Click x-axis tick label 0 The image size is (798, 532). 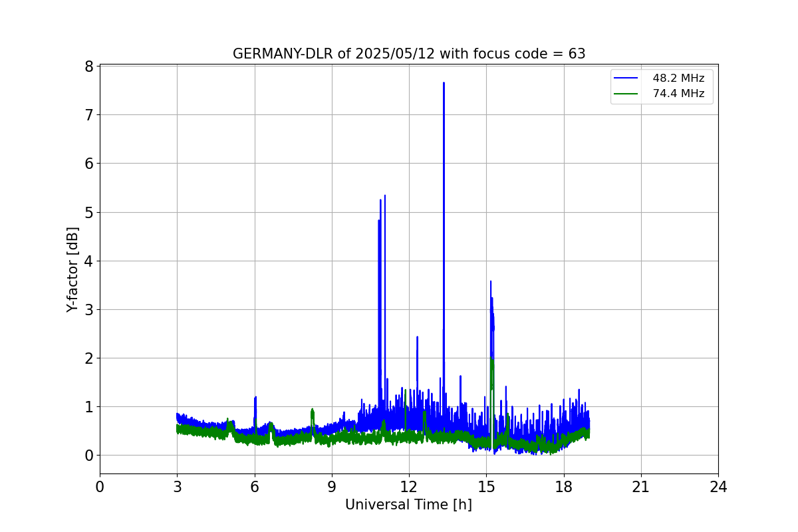[100, 487]
